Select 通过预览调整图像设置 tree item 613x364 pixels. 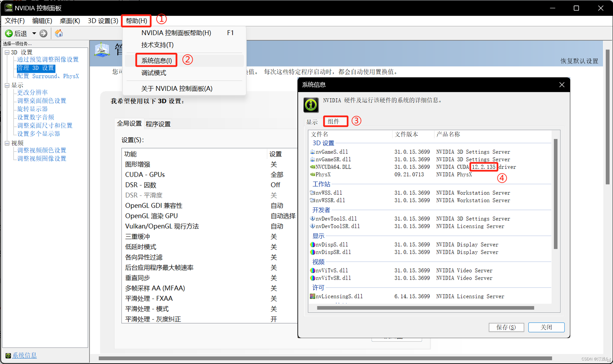[x=48, y=60]
